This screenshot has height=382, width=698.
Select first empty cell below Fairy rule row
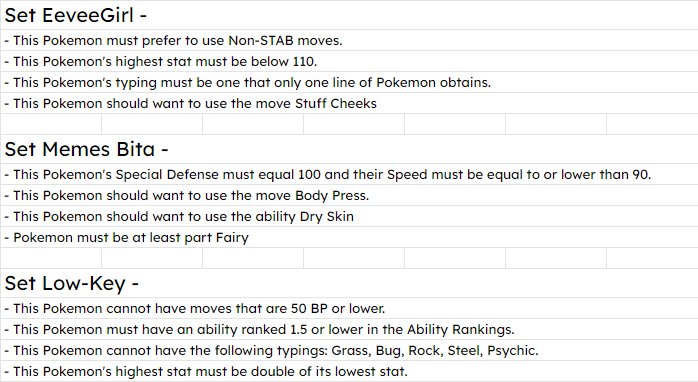click(x=51, y=258)
